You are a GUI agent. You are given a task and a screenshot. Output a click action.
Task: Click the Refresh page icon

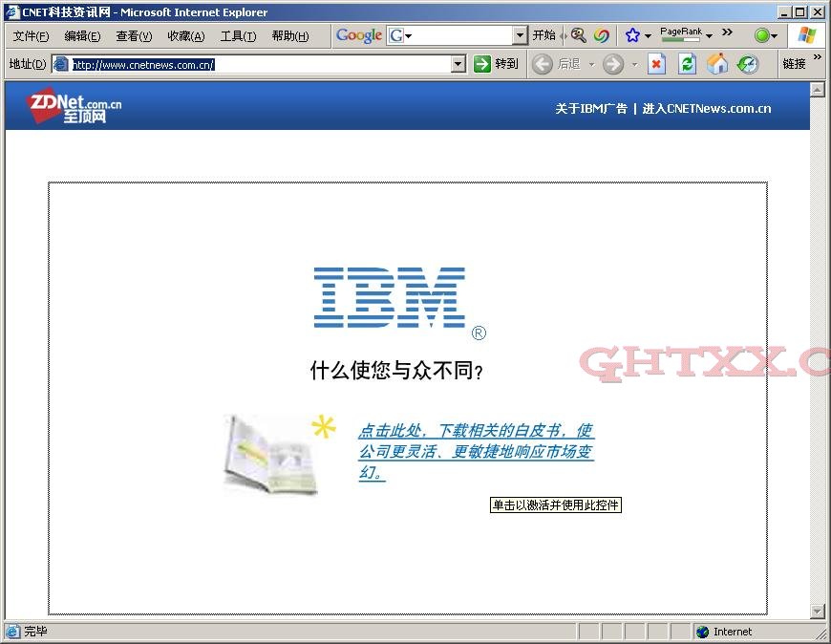pyautogui.click(x=687, y=64)
